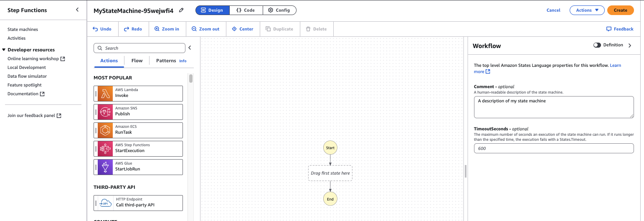Click the Config tab gear icon
This screenshot has width=644, height=221.
pos(271,10)
